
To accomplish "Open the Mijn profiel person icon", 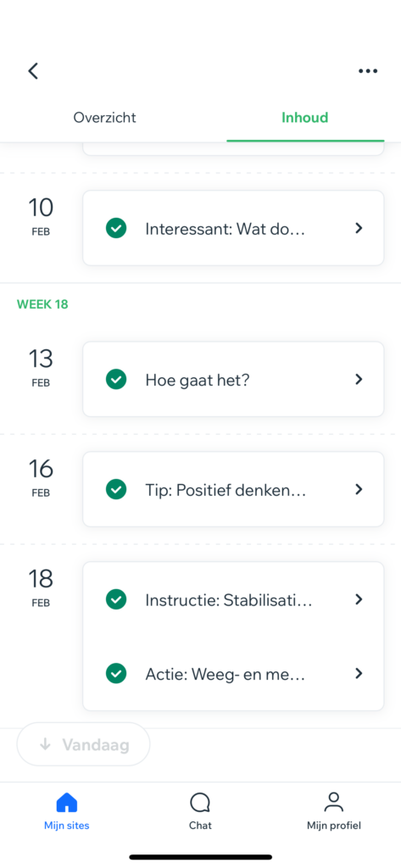I will [x=333, y=802].
